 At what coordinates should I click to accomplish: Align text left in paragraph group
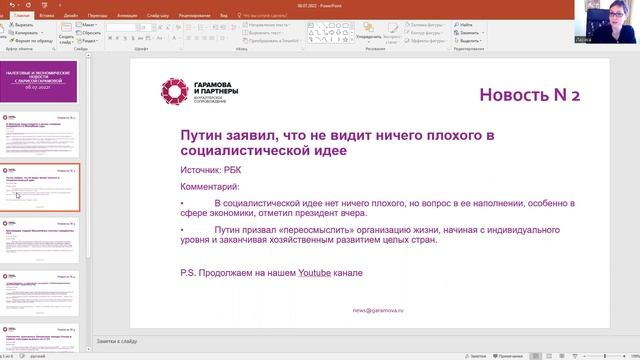click(x=189, y=38)
